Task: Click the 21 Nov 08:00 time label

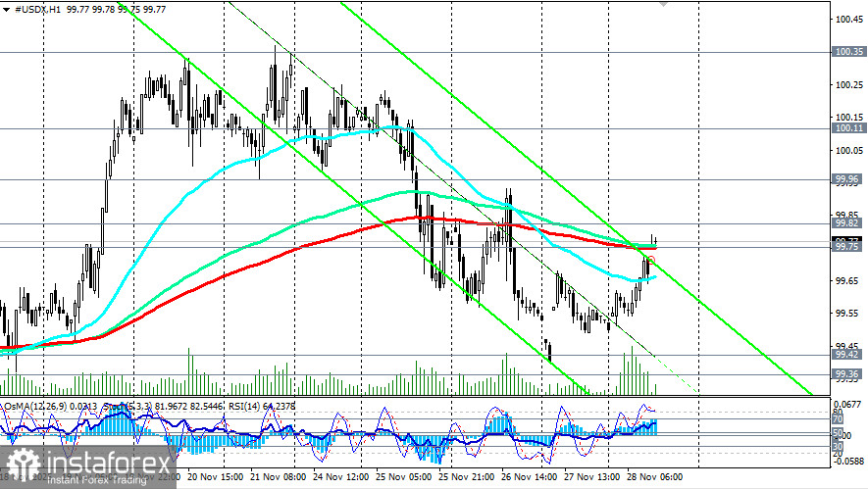Action: [278, 477]
